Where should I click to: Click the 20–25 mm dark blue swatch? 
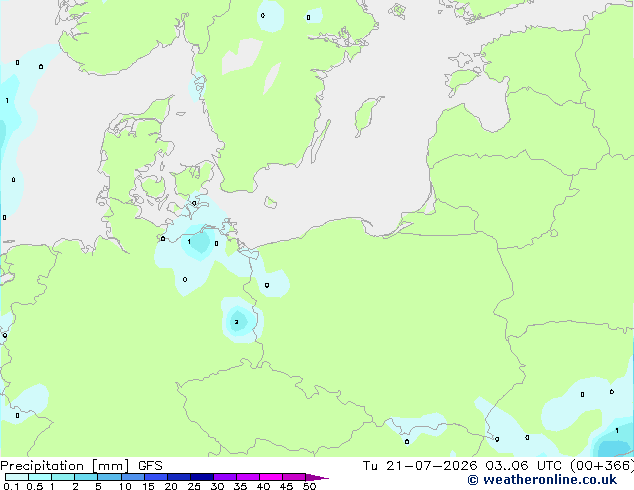coord(179,477)
